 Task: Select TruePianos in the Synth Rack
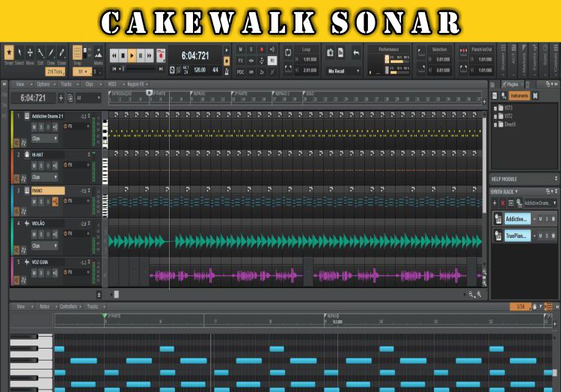(x=518, y=236)
